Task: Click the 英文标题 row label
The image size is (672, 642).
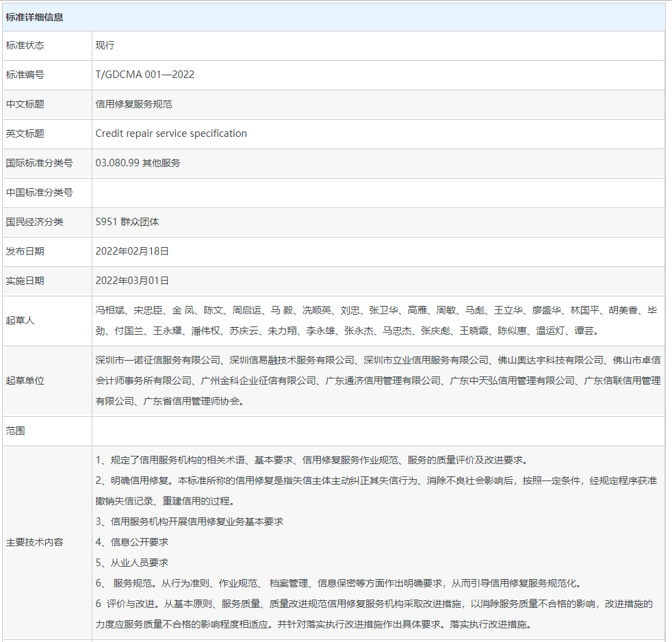Action: click(25, 133)
